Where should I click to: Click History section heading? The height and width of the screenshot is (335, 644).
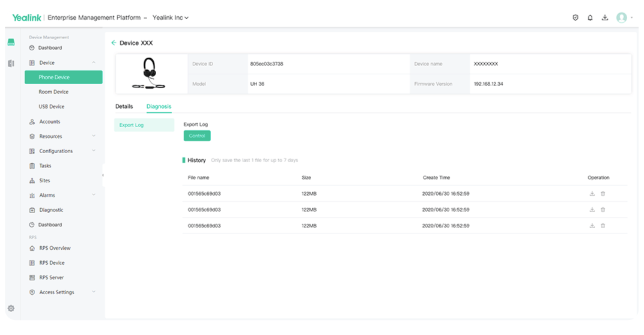[196, 160]
